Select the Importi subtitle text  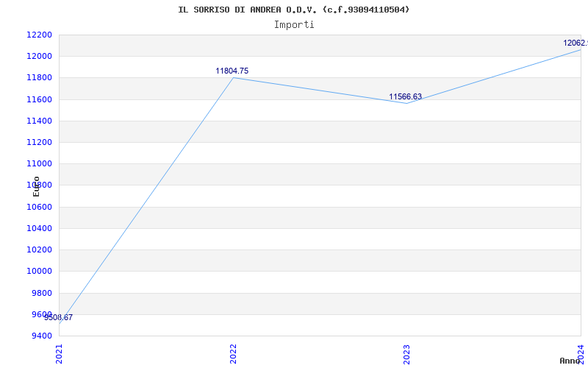click(x=294, y=25)
